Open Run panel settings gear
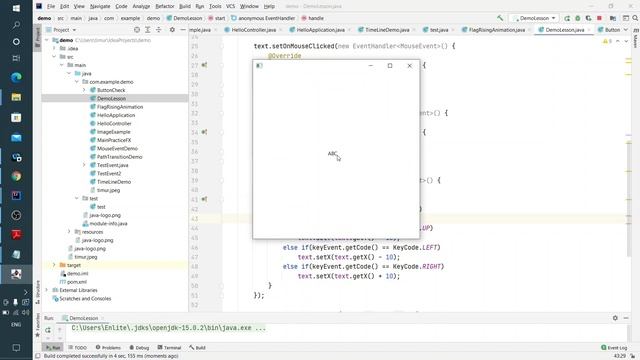Screen dimensions: 640x360 tap(615, 318)
